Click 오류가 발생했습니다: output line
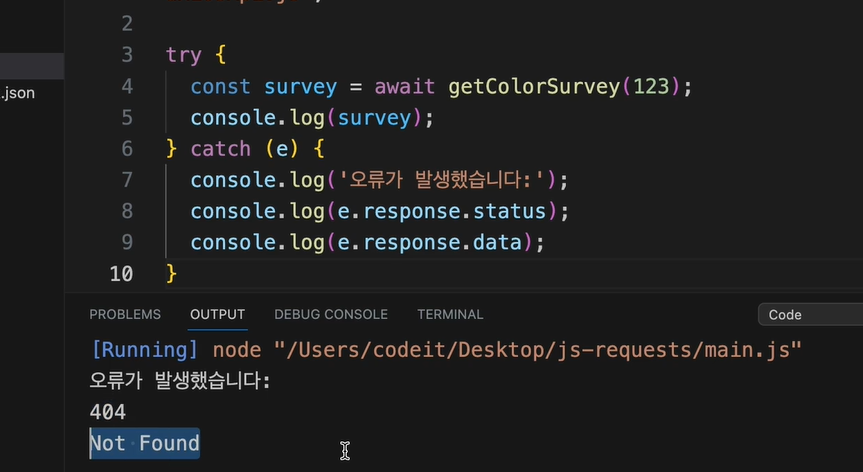The image size is (863, 472). [180, 381]
